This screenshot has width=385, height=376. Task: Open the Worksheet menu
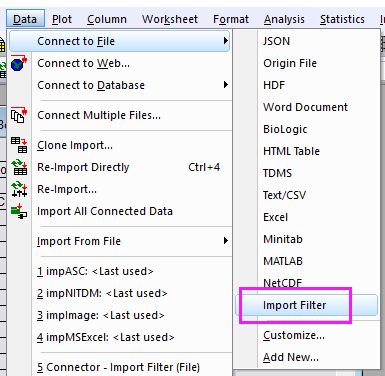pyautogui.click(x=170, y=19)
